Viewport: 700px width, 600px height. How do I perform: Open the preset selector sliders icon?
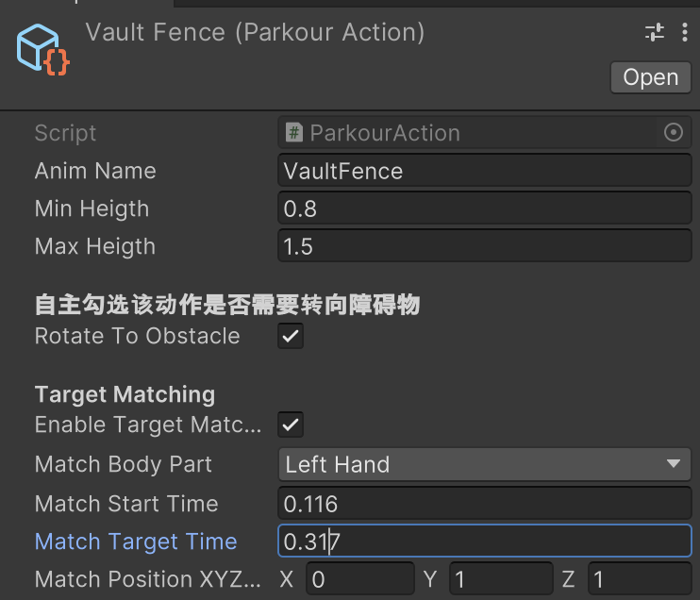tap(655, 33)
